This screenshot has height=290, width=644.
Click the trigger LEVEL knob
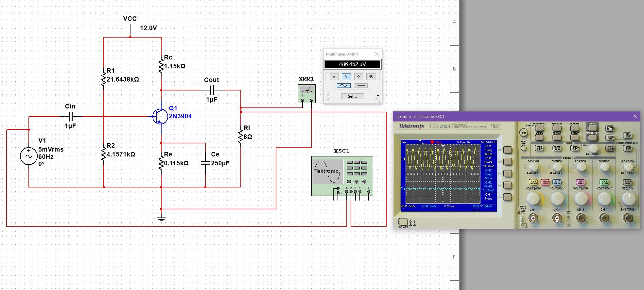tap(593, 148)
